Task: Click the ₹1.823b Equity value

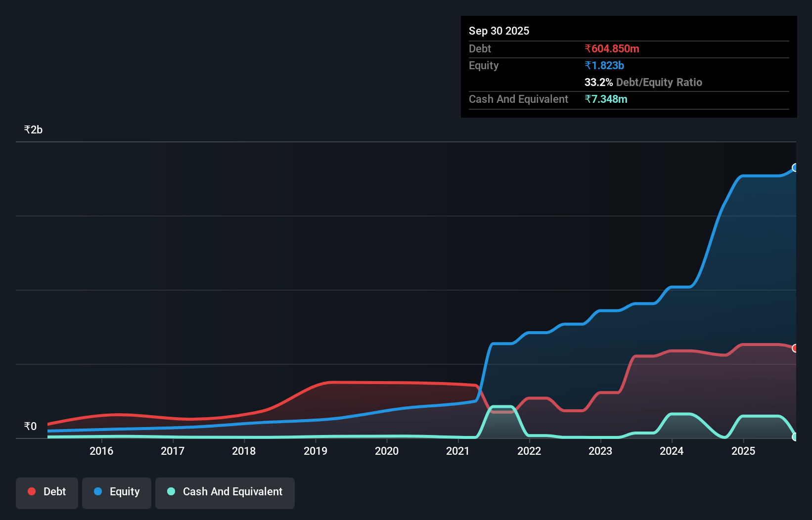Action: pos(604,65)
